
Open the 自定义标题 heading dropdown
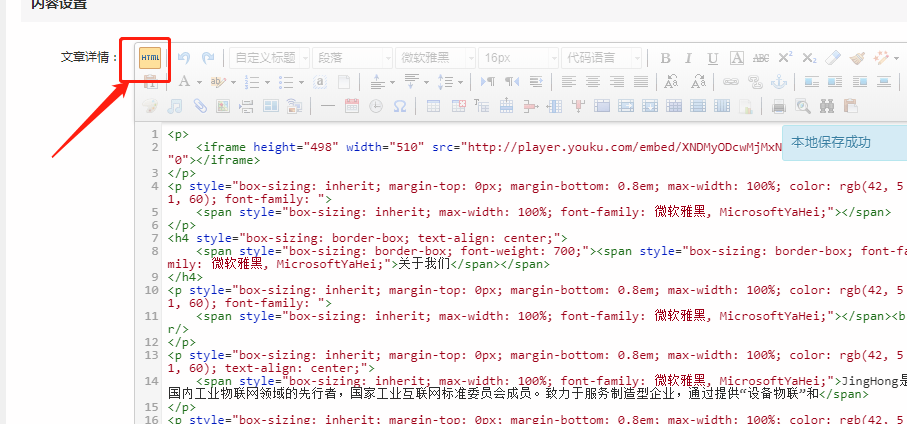click(x=269, y=58)
